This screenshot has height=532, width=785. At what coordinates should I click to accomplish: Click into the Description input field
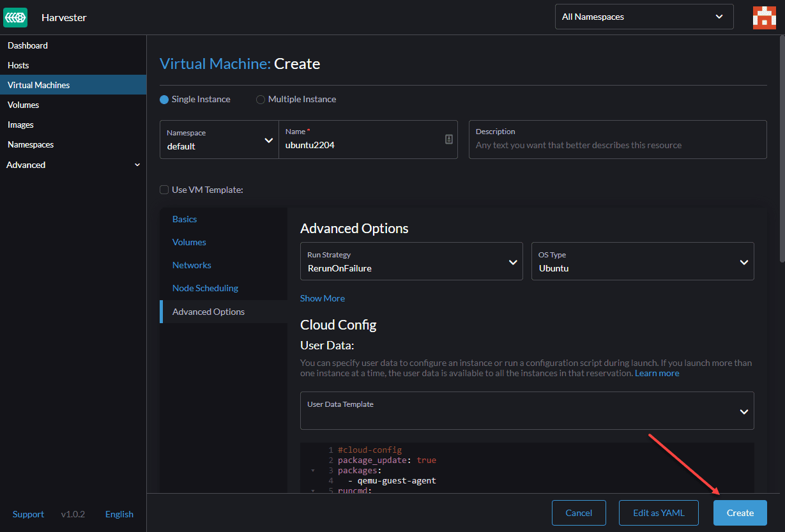pyautogui.click(x=617, y=145)
